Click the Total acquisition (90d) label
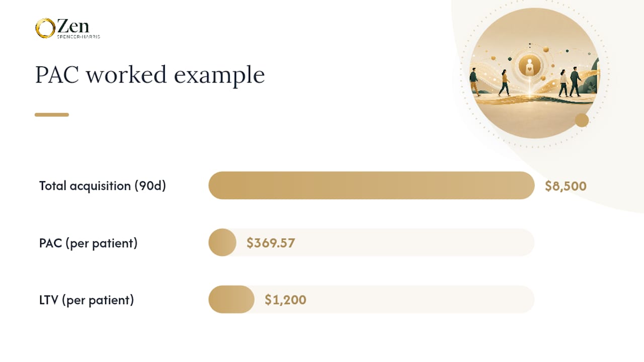Viewport: 644px width, 362px height. pos(103,186)
